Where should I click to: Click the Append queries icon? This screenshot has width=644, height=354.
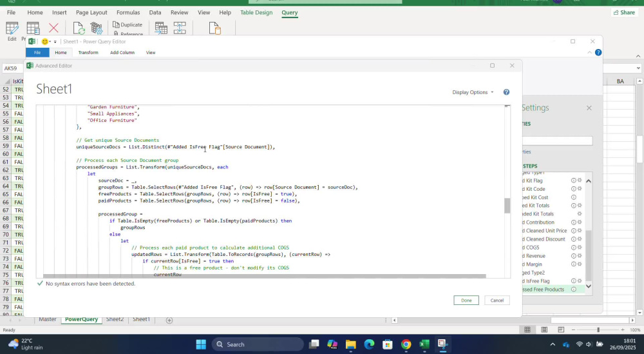tap(180, 28)
